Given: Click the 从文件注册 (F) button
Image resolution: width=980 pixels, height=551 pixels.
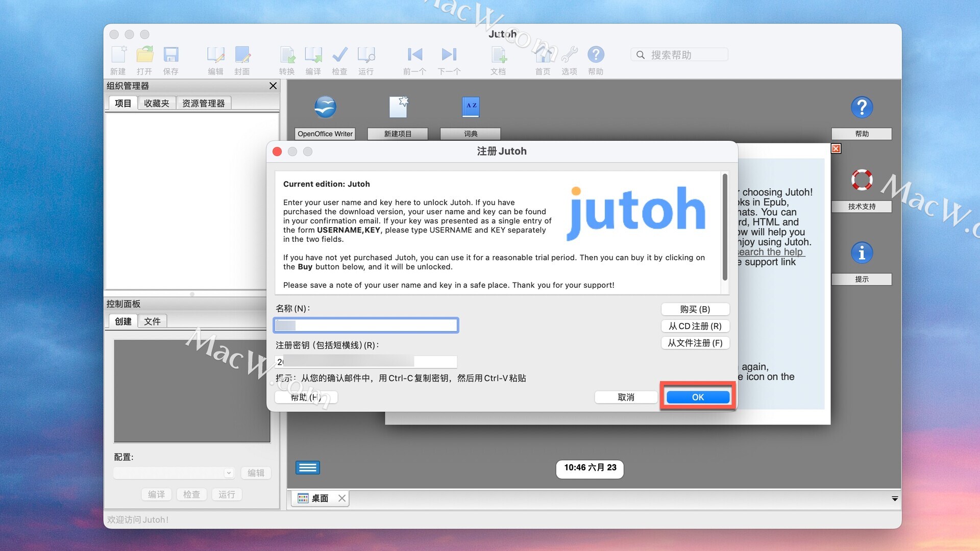Looking at the screenshot, I should tap(695, 343).
